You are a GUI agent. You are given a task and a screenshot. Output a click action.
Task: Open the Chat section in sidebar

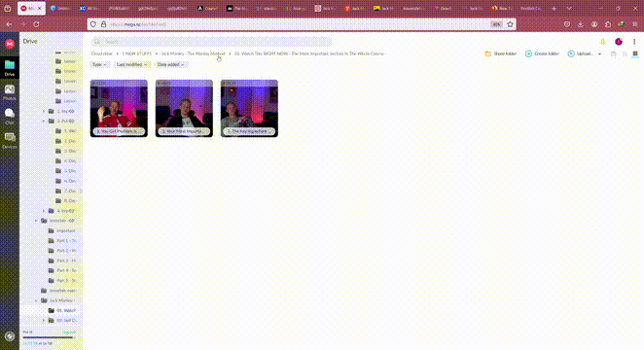pos(10,116)
